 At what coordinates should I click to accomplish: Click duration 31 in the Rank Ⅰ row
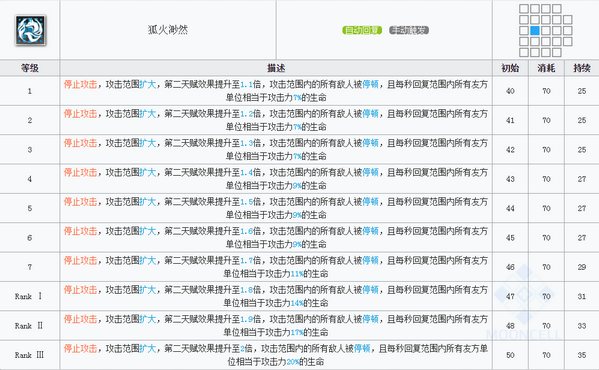pyautogui.click(x=582, y=296)
